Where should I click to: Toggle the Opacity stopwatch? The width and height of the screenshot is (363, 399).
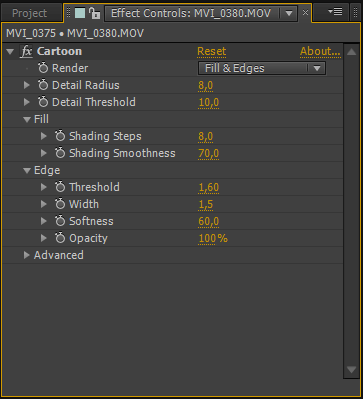pos(60,238)
